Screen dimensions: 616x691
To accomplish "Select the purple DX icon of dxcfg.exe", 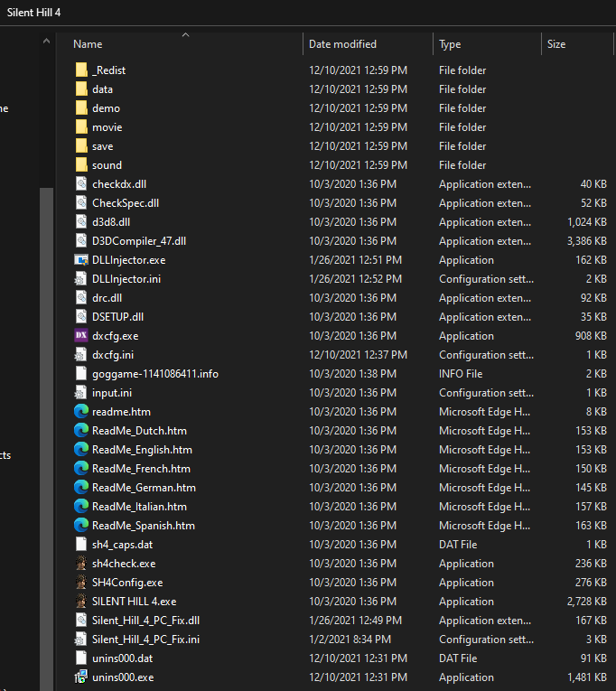I will tap(81, 335).
